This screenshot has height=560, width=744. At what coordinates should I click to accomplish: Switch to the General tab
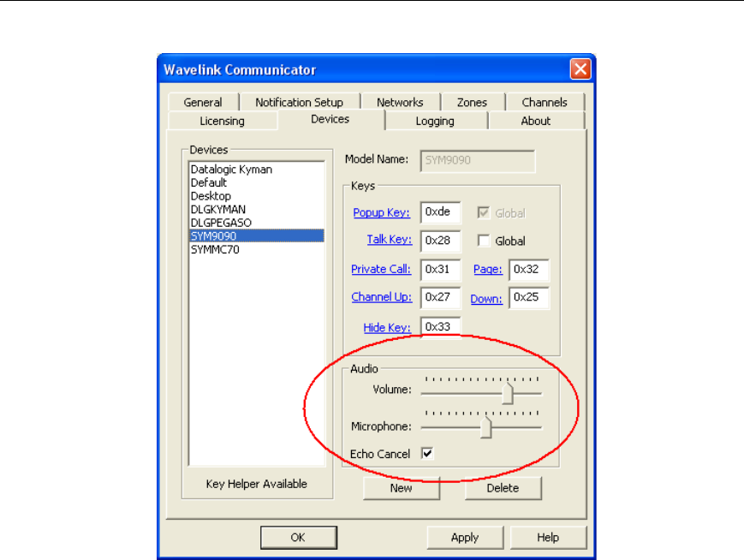(203, 103)
